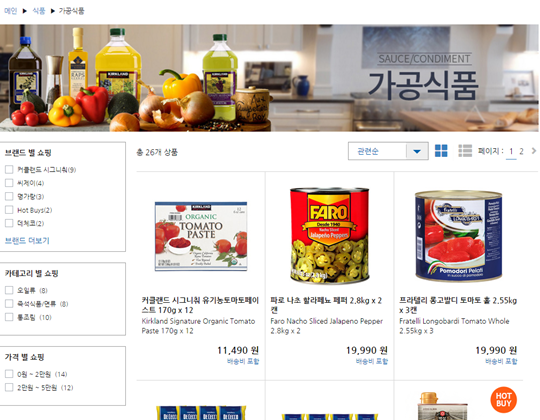Check the Hot Buys brand filter

pyautogui.click(x=9, y=210)
